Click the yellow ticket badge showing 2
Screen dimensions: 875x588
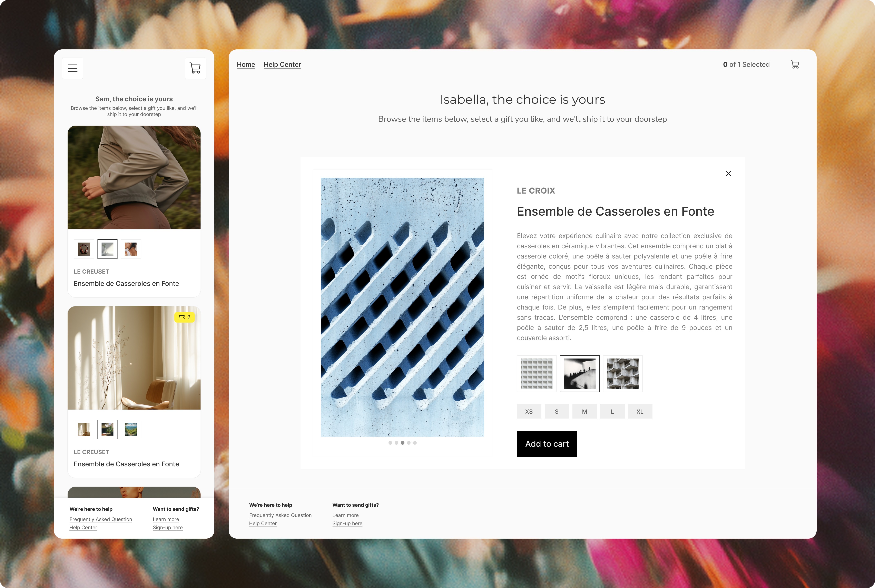coord(184,317)
